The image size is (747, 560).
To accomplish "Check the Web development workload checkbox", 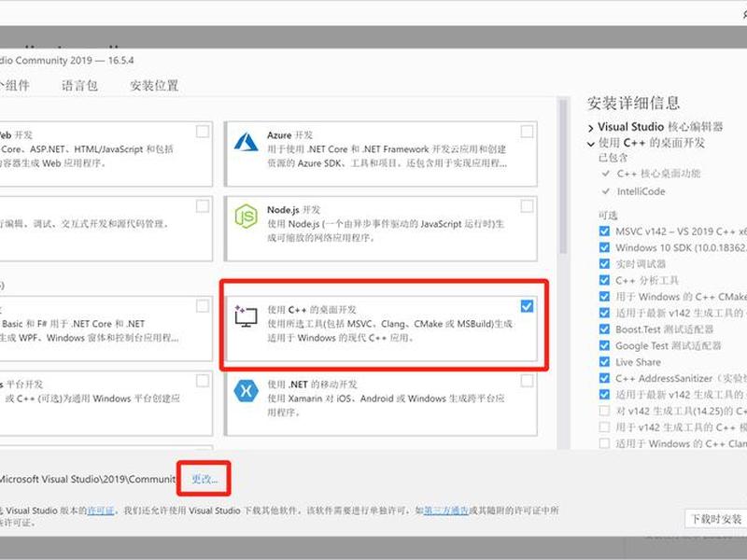I will click(x=203, y=132).
